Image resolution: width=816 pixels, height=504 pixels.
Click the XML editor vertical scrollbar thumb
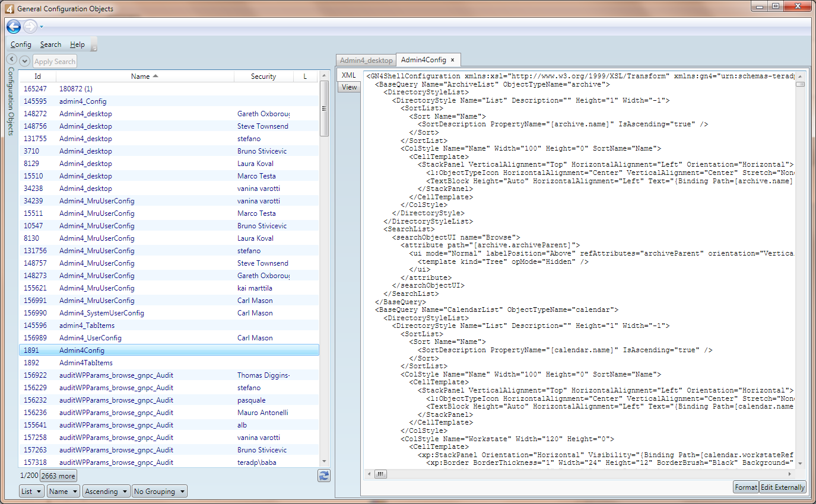tap(800, 84)
